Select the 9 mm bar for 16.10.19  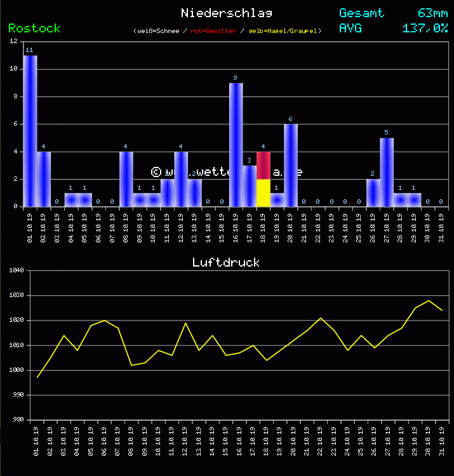tap(236, 145)
